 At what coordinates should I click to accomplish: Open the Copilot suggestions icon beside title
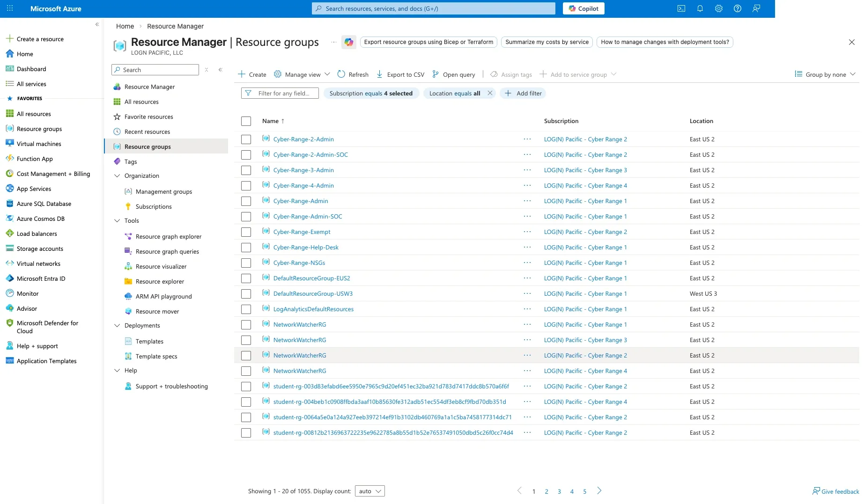point(349,42)
